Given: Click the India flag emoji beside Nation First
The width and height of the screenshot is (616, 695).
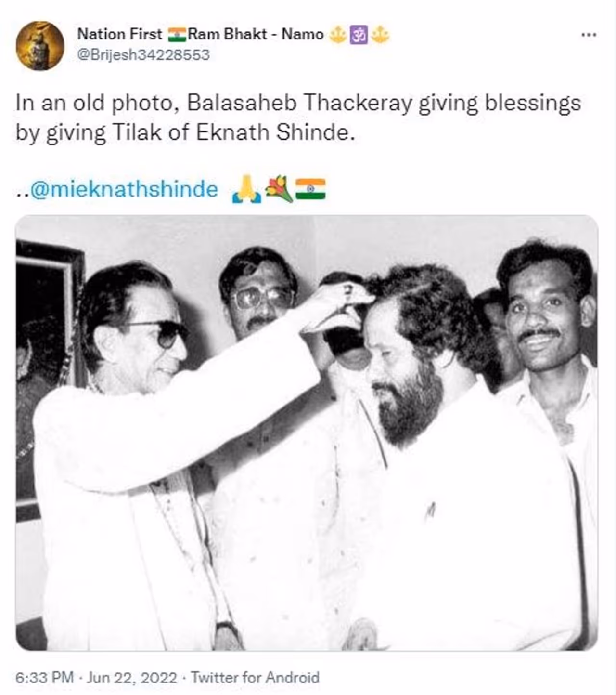Looking at the screenshot, I should [x=177, y=35].
